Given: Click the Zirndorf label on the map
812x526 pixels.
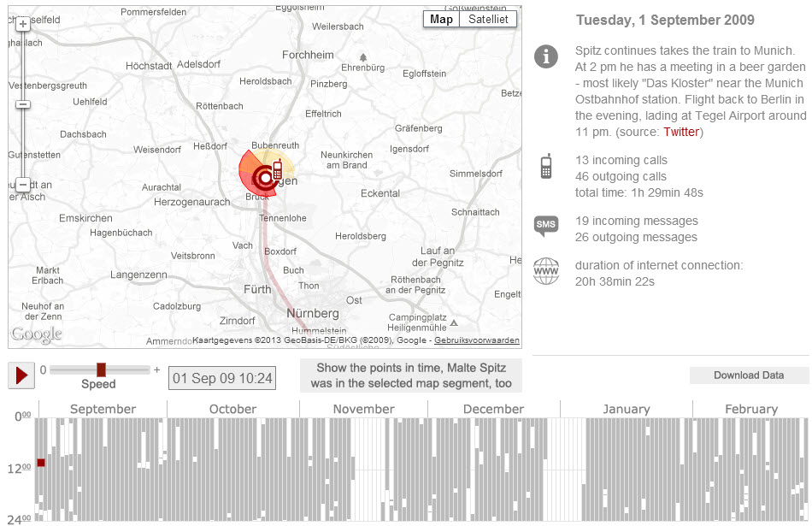Looking at the screenshot, I should [x=237, y=321].
